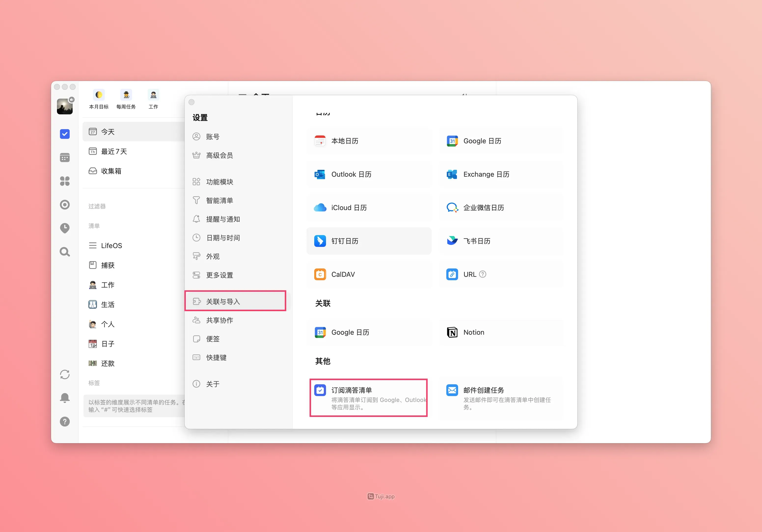Open the habit clock pin icon
The image size is (762, 532).
pyautogui.click(x=65, y=228)
